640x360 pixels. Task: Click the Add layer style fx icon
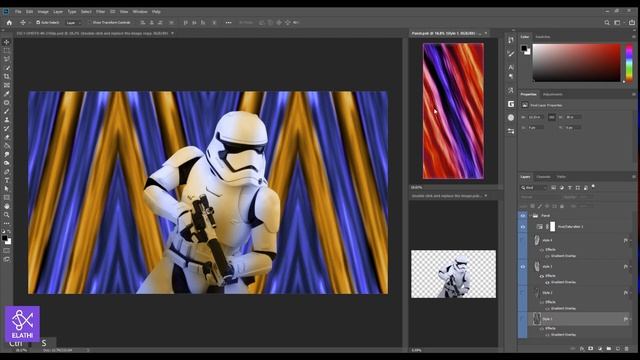582,349
